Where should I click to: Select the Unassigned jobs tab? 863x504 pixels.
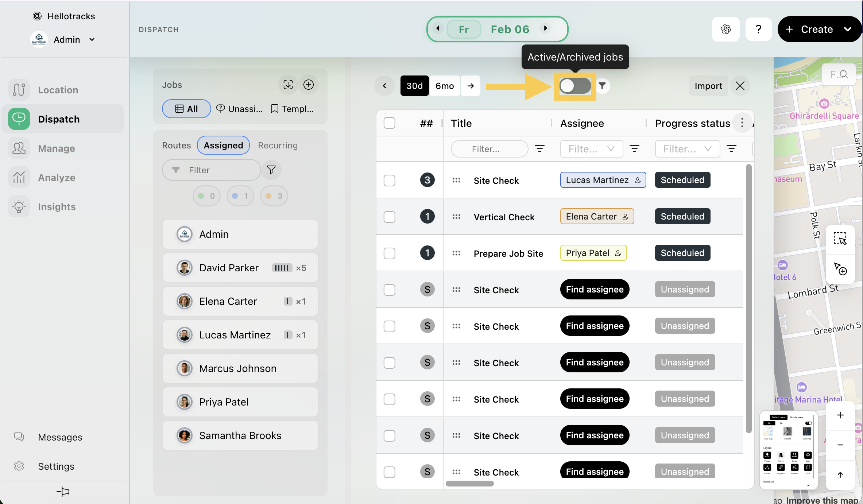(x=240, y=109)
